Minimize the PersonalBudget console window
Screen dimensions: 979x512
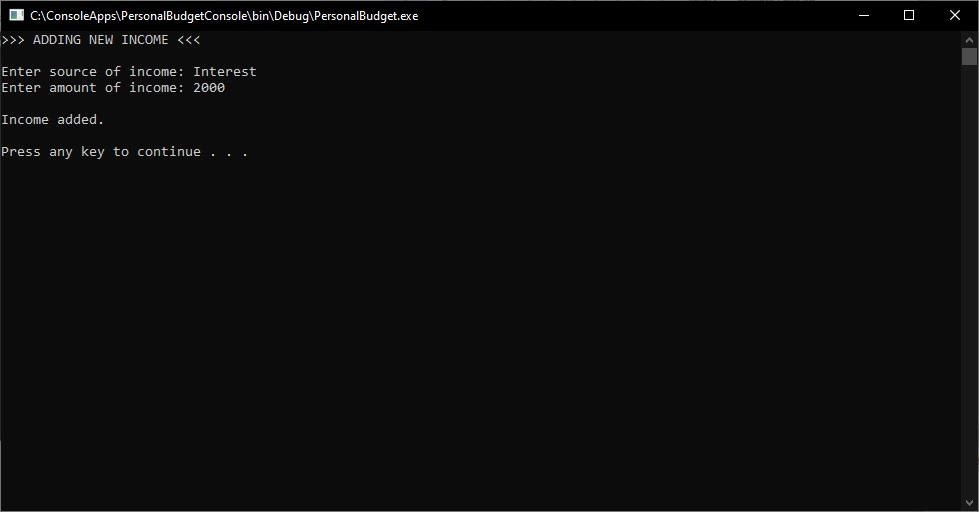pyautogui.click(x=863, y=15)
